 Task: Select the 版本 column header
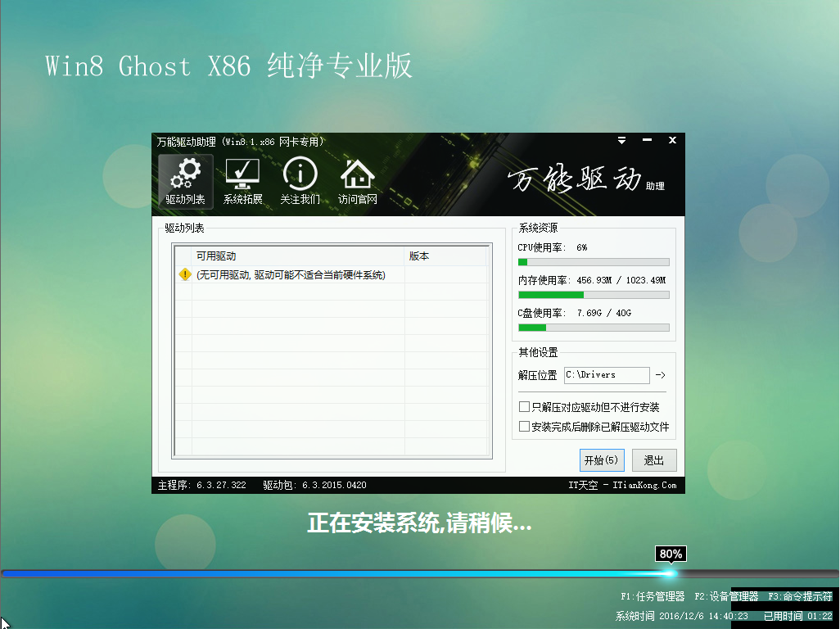(418, 256)
